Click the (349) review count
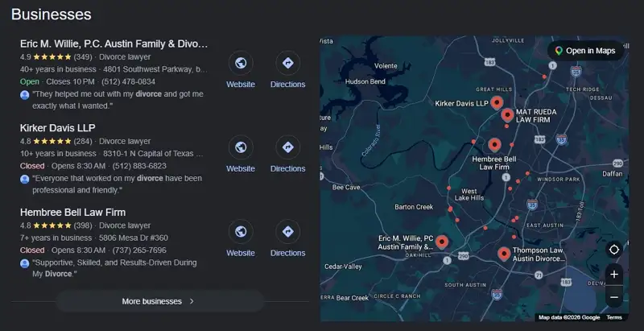Image resolution: width=644 pixels, height=331 pixels. click(x=83, y=56)
